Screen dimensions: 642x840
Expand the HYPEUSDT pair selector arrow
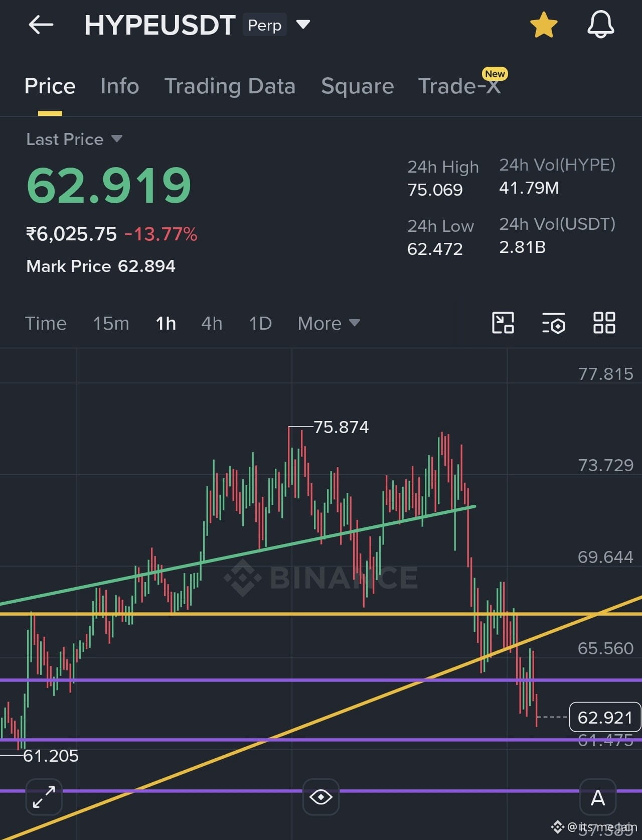point(303,24)
